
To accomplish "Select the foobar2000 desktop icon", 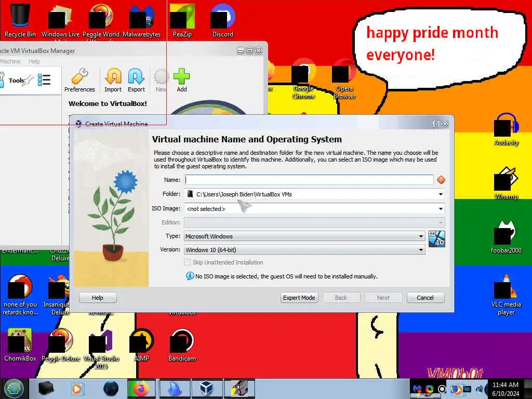I will point(506,237).
